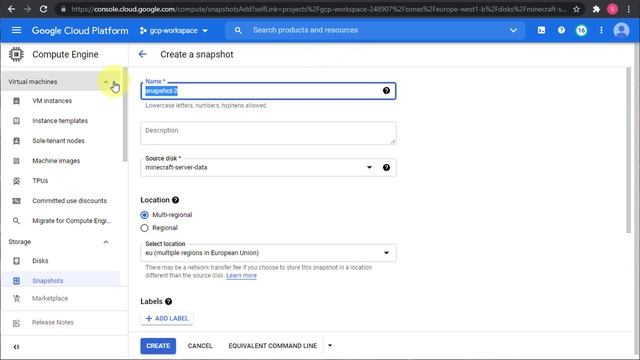Image resolution: width=640 pixels, height=360 pixels.
Task: Show help for the Name field
Action: 386,91
